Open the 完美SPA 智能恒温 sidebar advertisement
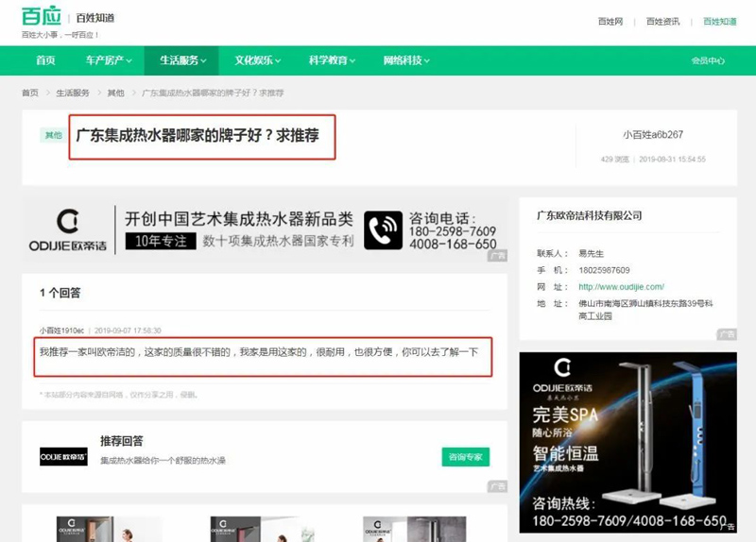Image resolution: width=756 pixels, height=542 pixels. click(627, 442)
